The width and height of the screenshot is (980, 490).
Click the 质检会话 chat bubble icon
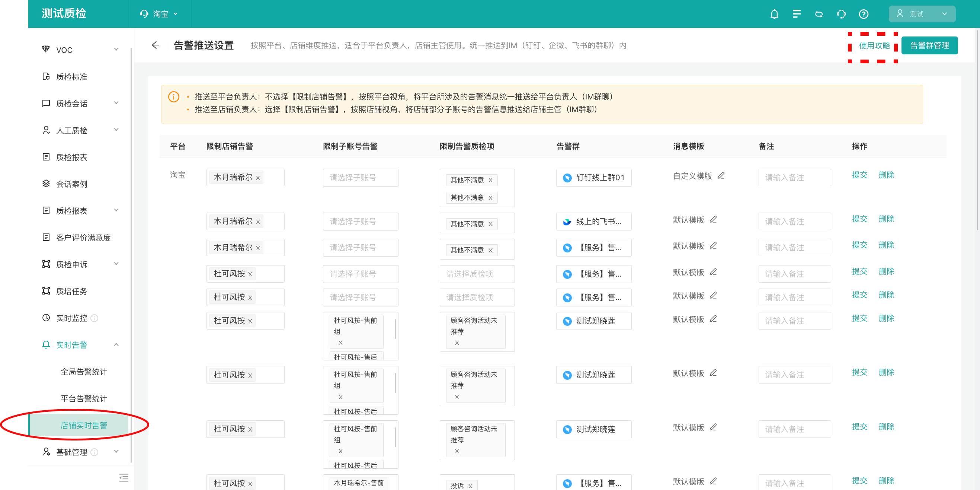tap(46, 103)
